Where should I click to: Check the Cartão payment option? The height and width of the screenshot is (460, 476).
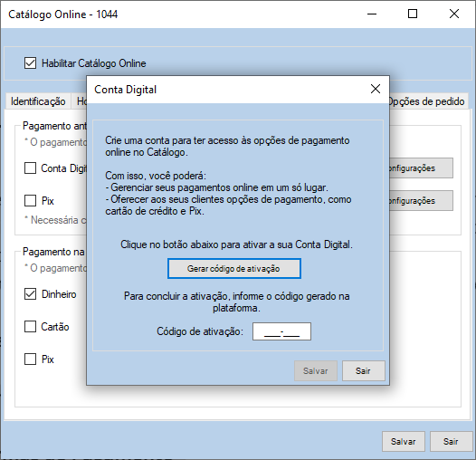tap(30, 327)
